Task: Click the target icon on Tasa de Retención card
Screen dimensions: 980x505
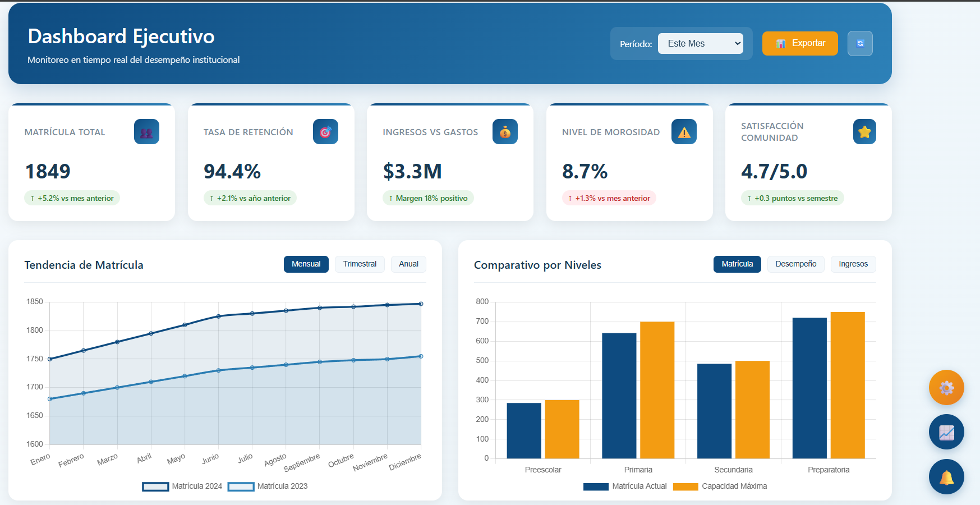Action: click(325, 132)
